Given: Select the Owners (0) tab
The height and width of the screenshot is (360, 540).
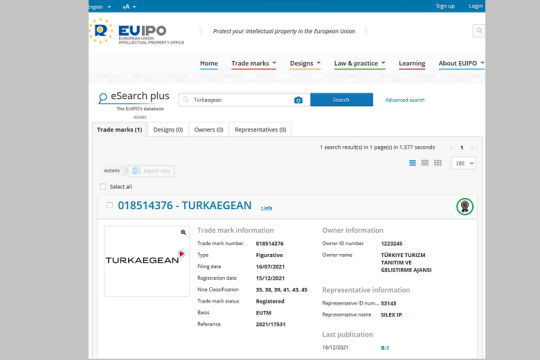Looking at the screenshot, I should coord(209,130).
